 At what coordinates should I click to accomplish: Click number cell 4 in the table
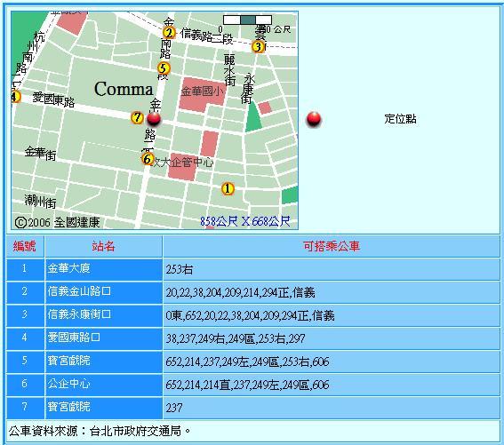click(x=25, y=338)
